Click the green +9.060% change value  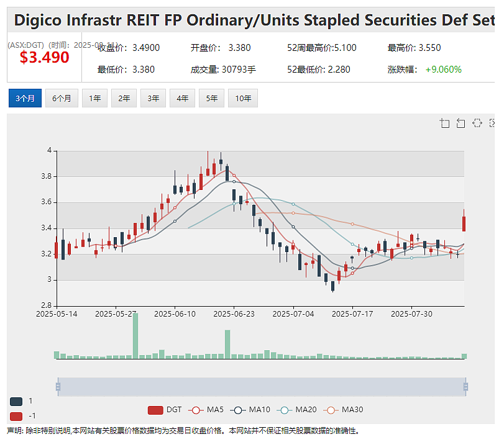pos(444,70)
